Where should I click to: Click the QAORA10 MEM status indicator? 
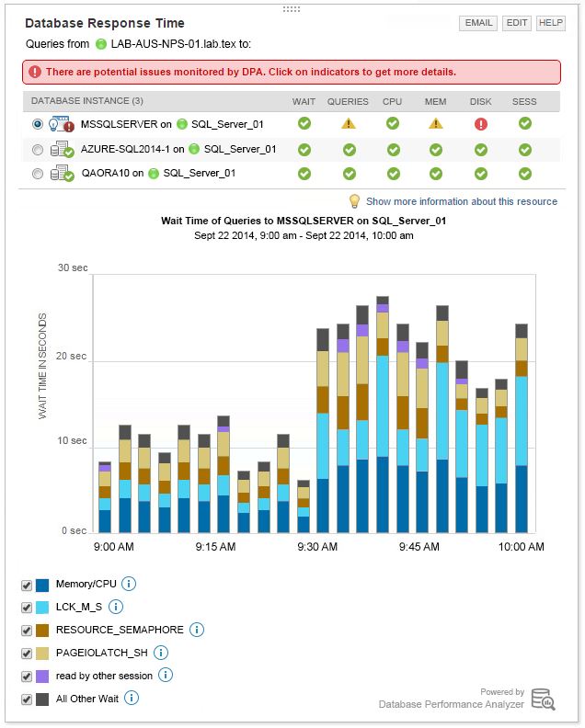tap(436, 174)
